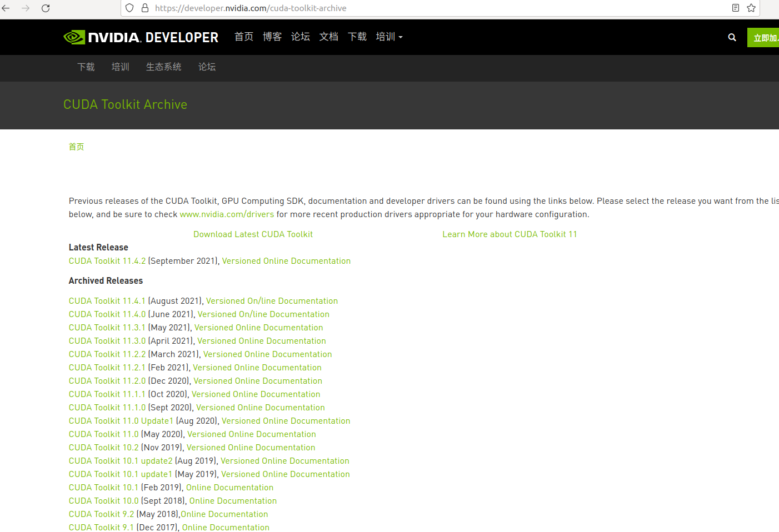Open Online Documentation for CUDA 9.1
Image resolution: width=779 pixels, height=532 pixels.
click(226, 528)
